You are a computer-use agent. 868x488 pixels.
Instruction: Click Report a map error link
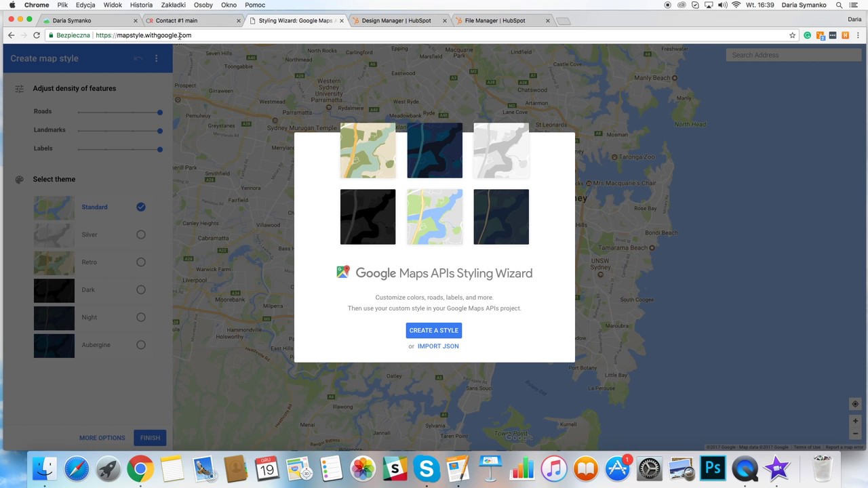click(x=844, y=447)
